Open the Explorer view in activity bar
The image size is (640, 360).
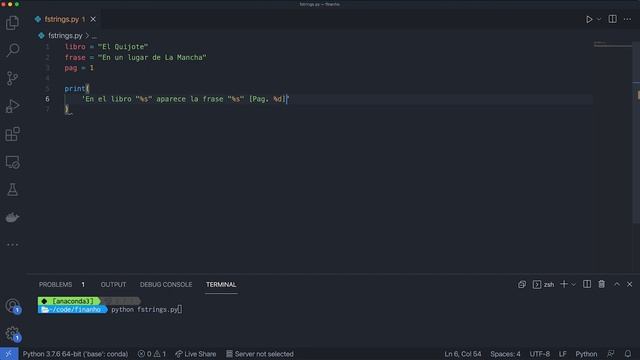point(12,23)
